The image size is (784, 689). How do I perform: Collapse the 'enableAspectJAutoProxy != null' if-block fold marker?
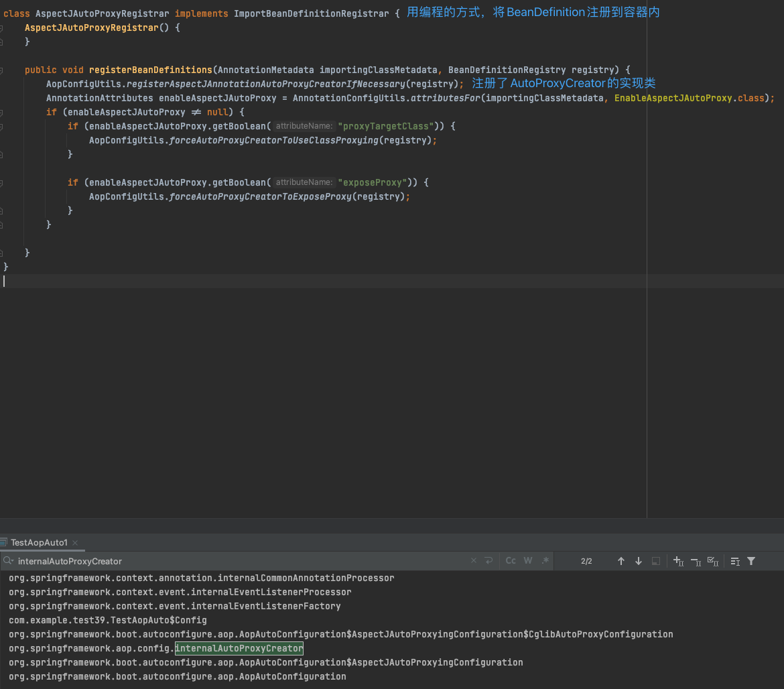pyautogui.click(x=1, y=113)
